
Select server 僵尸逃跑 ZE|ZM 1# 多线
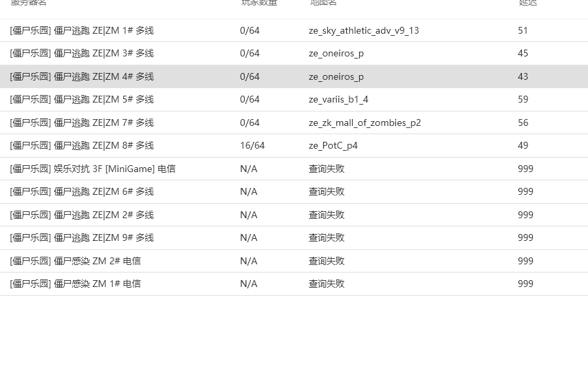[82, 30]
